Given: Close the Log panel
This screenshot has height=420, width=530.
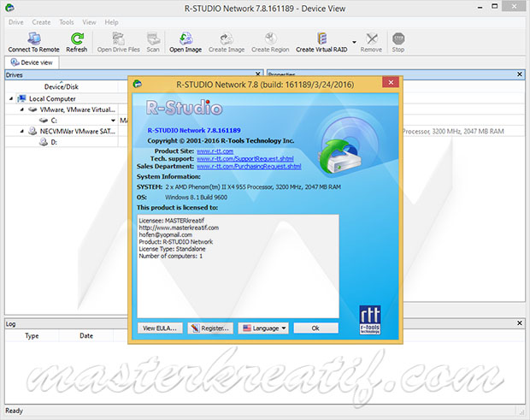Looking at the screenshot, I should [x=520, y=323].
